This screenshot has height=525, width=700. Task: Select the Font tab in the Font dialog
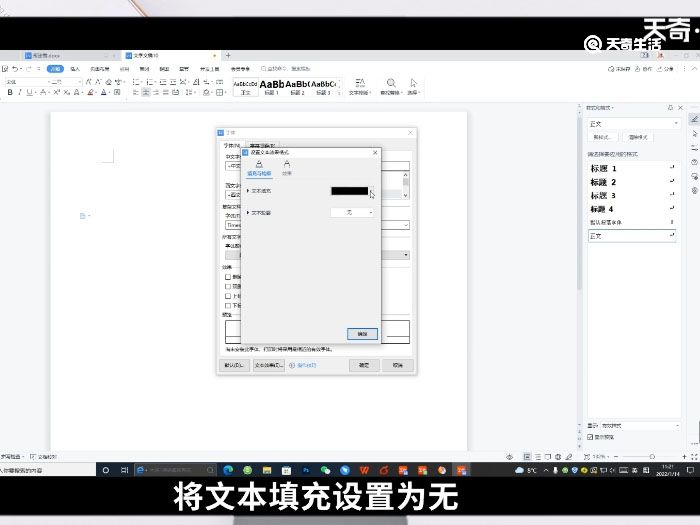click(231, 146)
